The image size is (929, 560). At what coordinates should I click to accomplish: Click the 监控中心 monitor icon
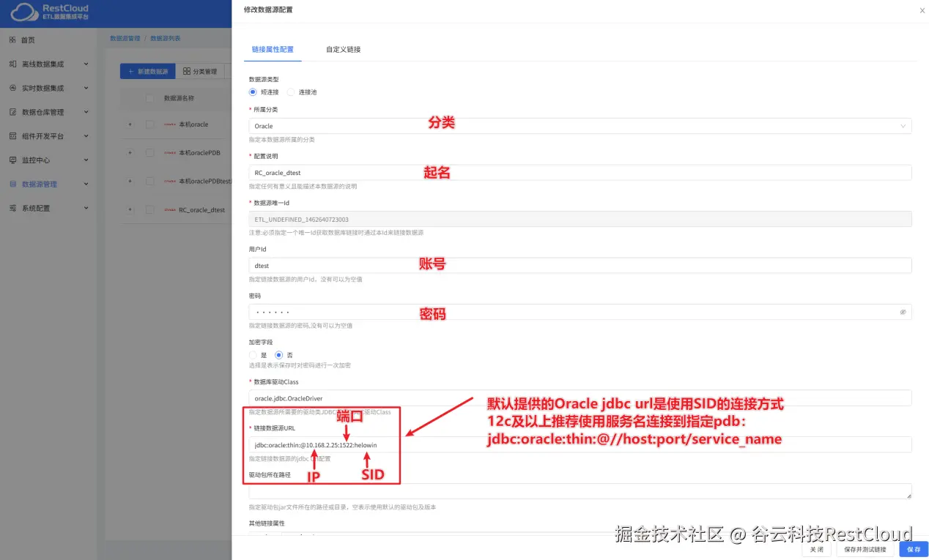pyautogui.click(x=13, y=160)
